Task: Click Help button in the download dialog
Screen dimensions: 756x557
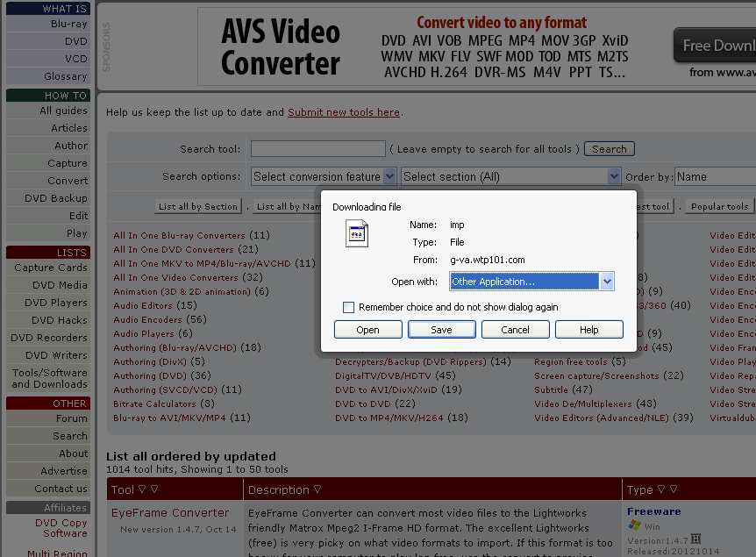Action: pyautogui.click(x=589, y=330)
